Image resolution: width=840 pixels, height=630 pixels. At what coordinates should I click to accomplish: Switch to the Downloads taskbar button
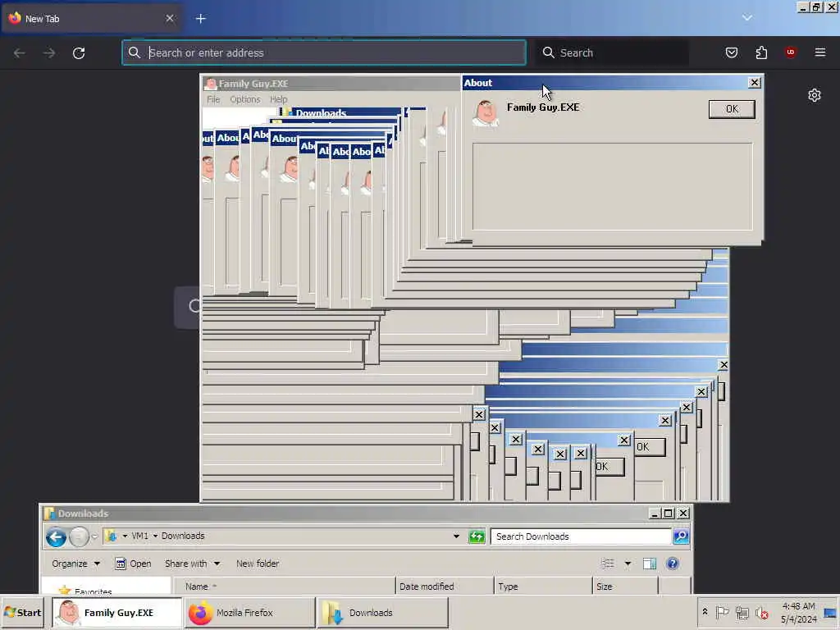pyautogui.click(x=382, y=613)
